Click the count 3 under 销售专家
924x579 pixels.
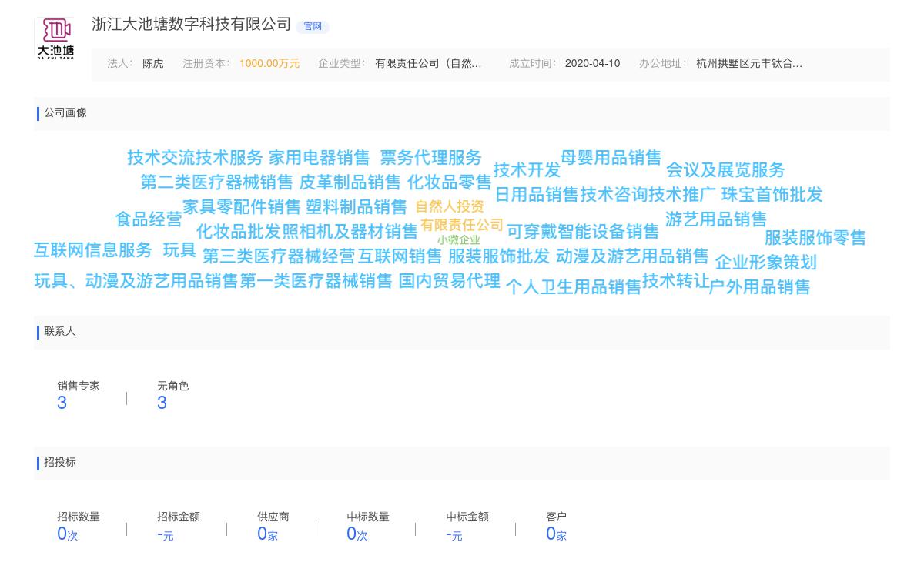pyautogui.click(x=62, y=403)
